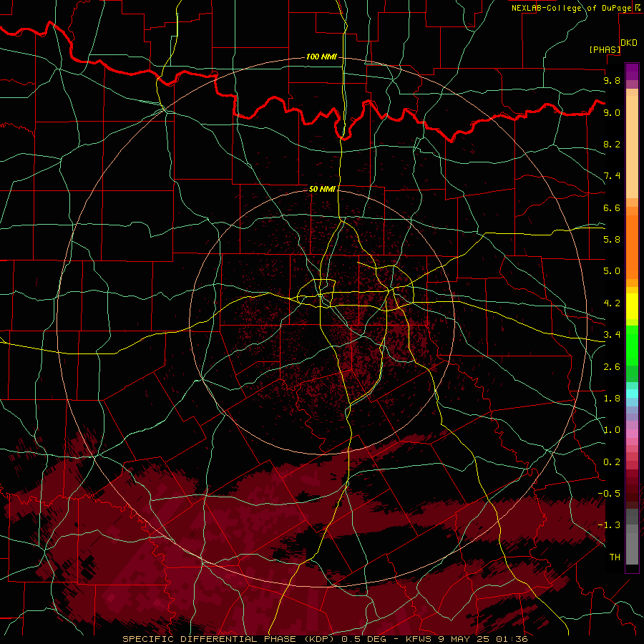Click the 1.8 scale value
Screen dimensions: 644x644
point(612,399)
